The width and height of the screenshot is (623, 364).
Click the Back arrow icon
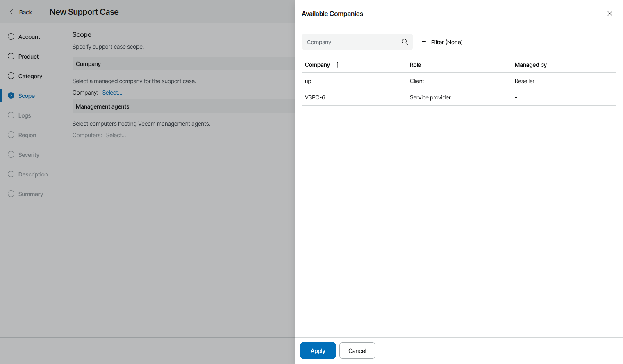[11, 12]
